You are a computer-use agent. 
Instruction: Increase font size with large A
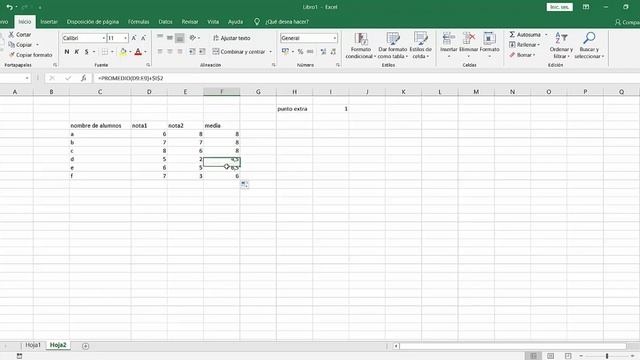coord(133,38)
